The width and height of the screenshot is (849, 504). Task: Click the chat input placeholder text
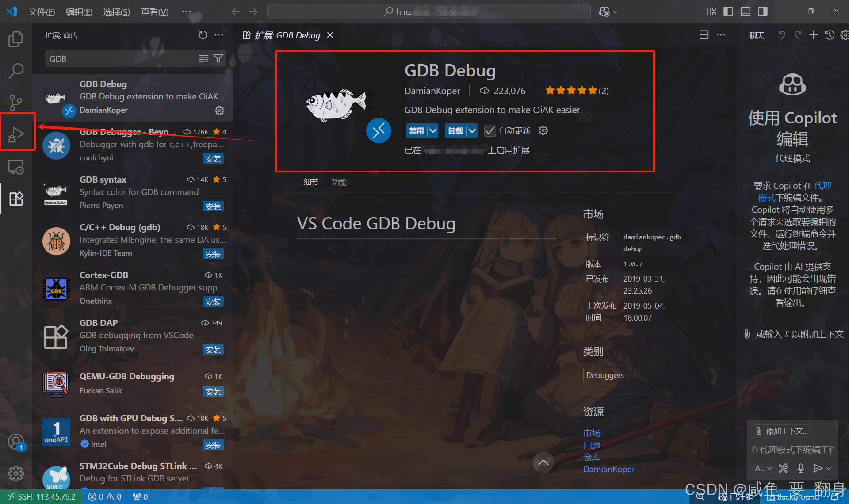792,450
